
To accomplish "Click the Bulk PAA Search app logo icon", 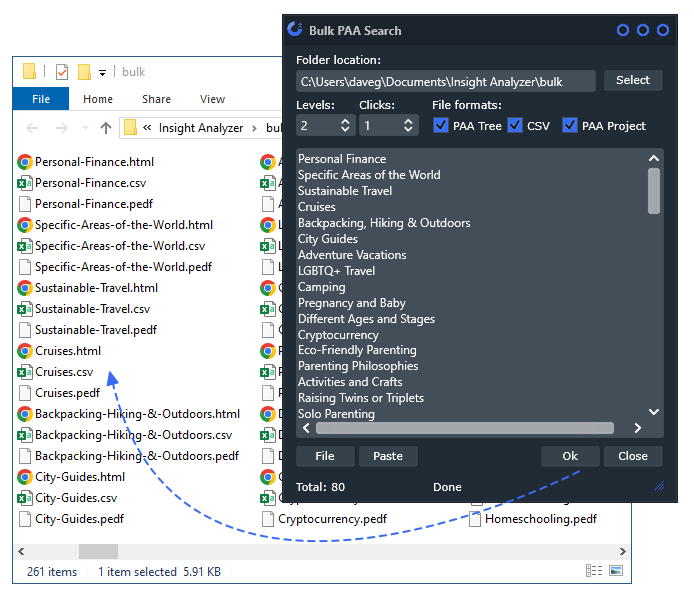I will 295,29.
